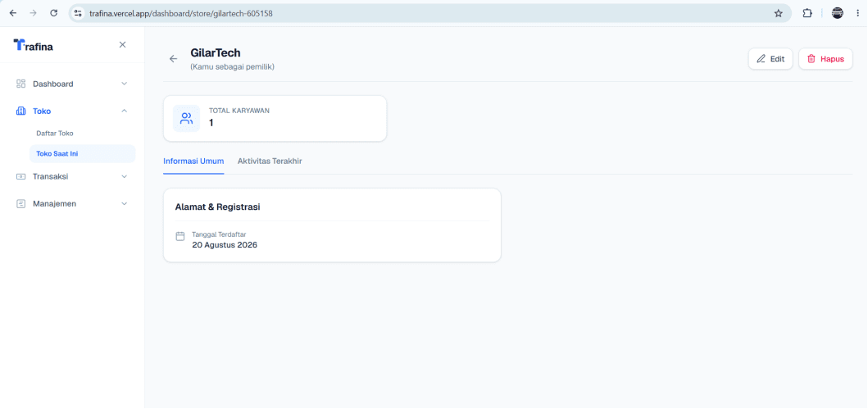Image resolution: width=868 pixels, height=409 pixels.
Task: Click the Toko label in the sidebar
Action: [x=42, y=111]
